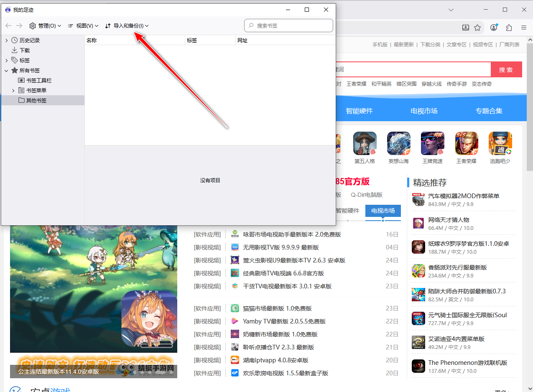The image size is (533, 392).
Task: Open 智能硬件 nav menu item
Action: 359,111
